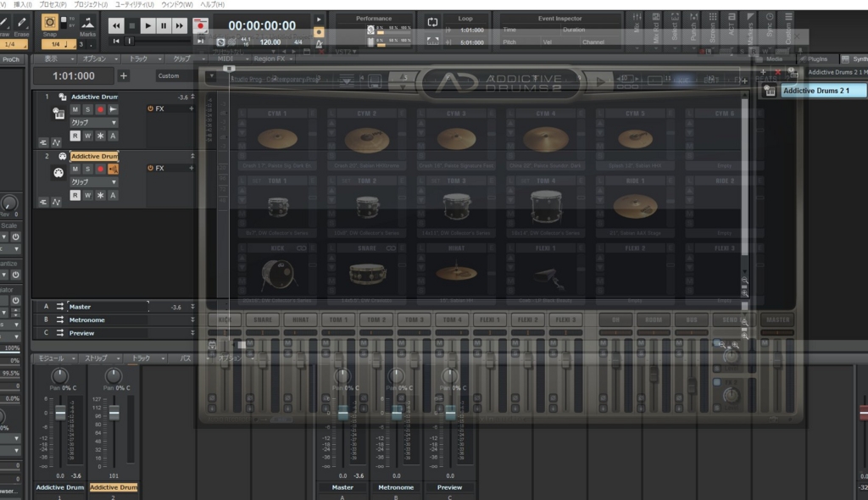Open the オプション menu in track view
This screenshot has width=868, height=500.
point(100,58)
